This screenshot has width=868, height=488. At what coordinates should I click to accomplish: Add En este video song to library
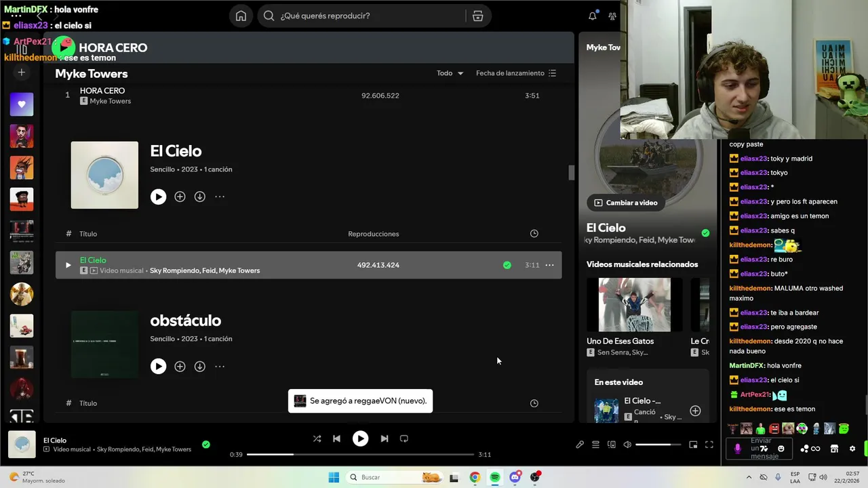(695, 411)
